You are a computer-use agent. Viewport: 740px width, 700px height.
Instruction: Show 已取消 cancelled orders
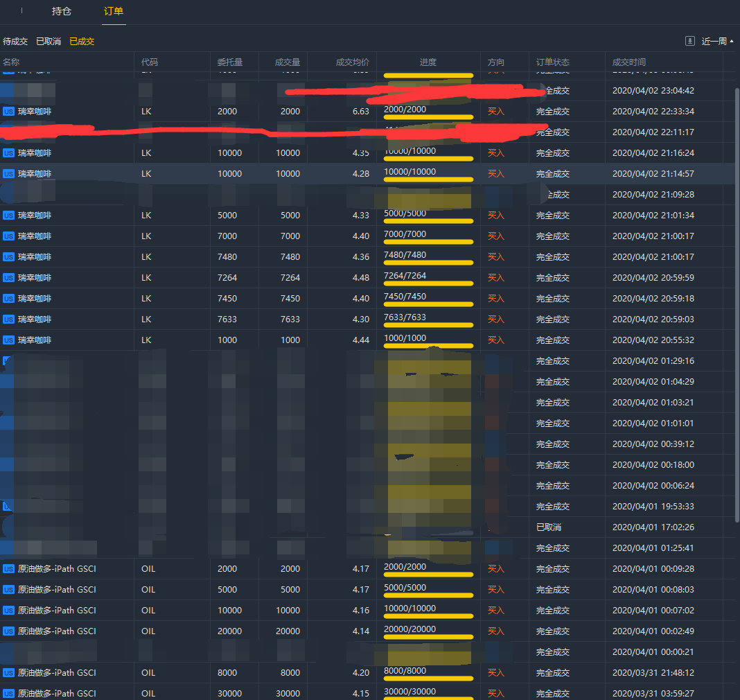49,42
